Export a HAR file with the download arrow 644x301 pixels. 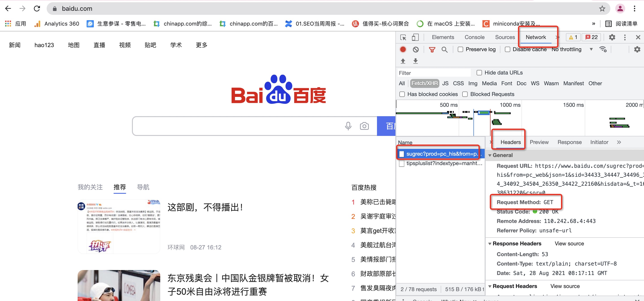coord(416,61)
